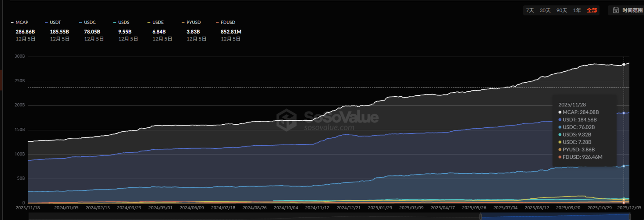Click the USDC data point marker on the hover line

click(x=624, y=166)
